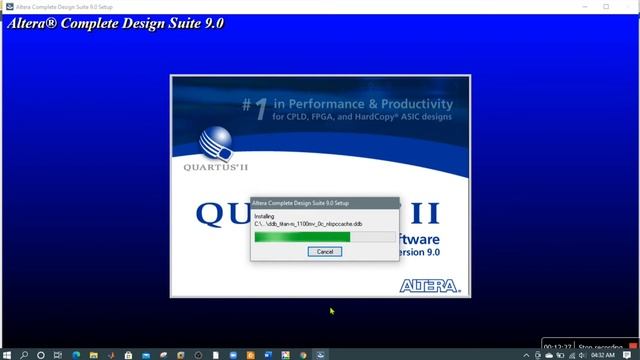This screenshot has height=360, width=640.
Task: Open File Explorer from taskbar
Action: (93, 355)
